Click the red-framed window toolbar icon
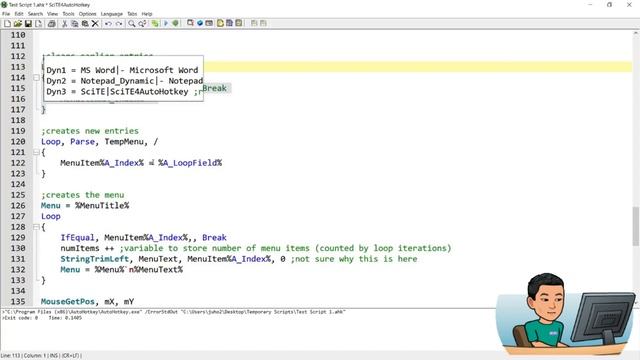The height and width of the screenshot is (360, 640). [190, 23]
